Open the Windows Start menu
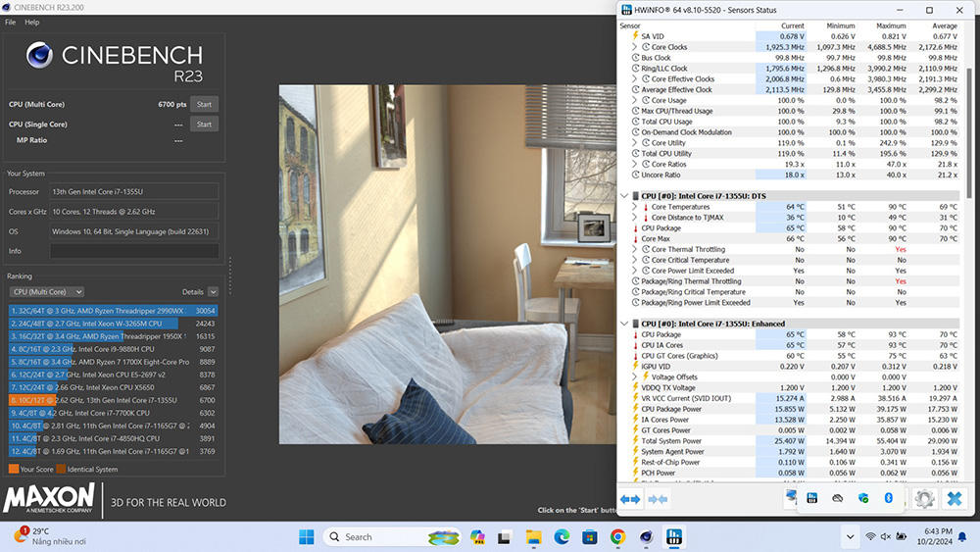This screenshot has width=980, height=552. [306, 536]
